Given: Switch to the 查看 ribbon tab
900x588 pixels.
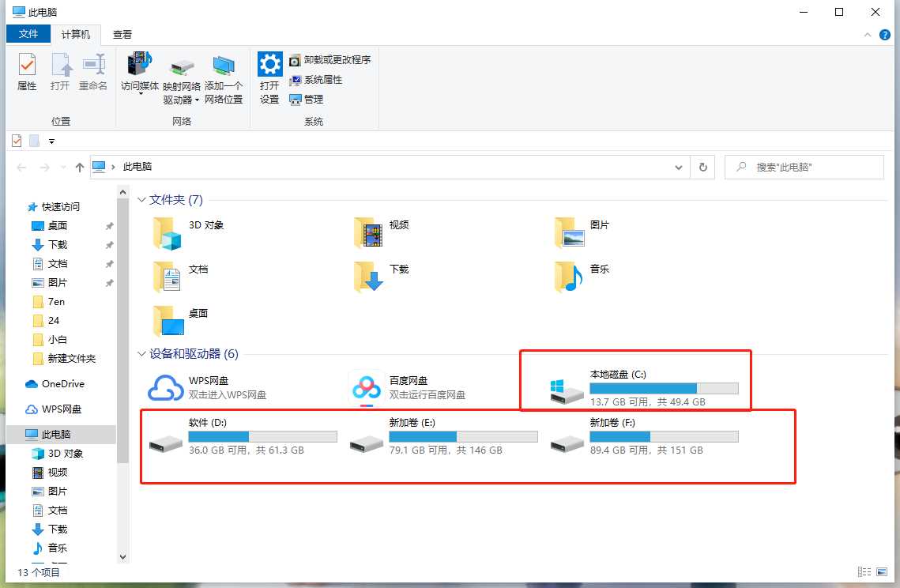Looking at the screenshot, I should click(122, 35).
